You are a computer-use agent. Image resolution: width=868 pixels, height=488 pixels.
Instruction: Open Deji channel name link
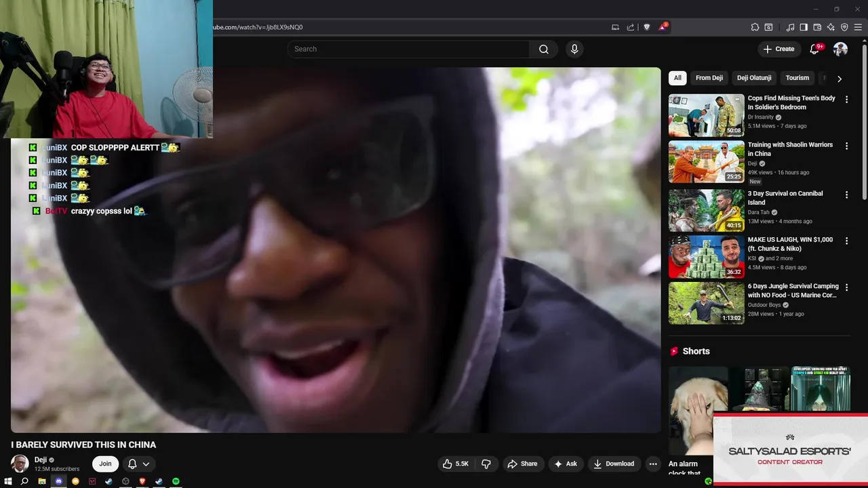(x=41, y=460)
